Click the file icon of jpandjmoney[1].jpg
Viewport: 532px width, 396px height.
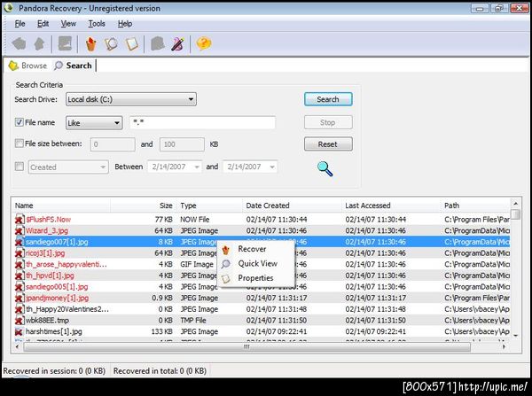pos(20,298)
